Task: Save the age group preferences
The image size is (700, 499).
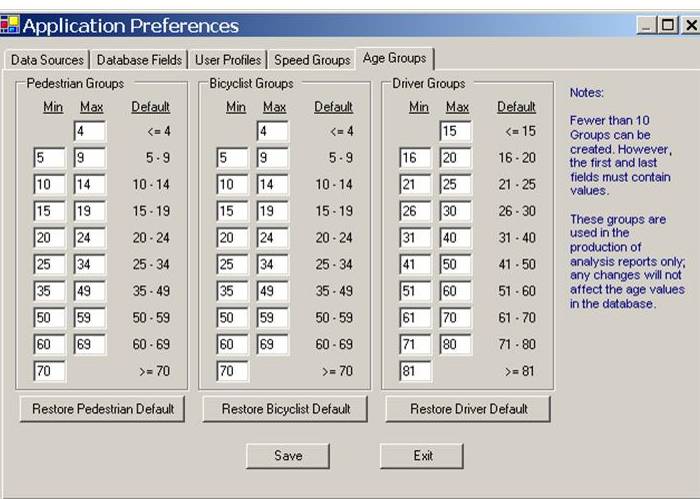Action: coord(288,456)
